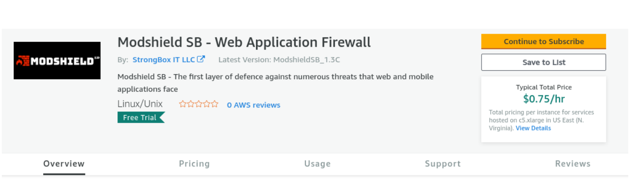The image size is (644, 183).
Task: Click the Modshield SB logo image
Action: (x=57, y=61)
